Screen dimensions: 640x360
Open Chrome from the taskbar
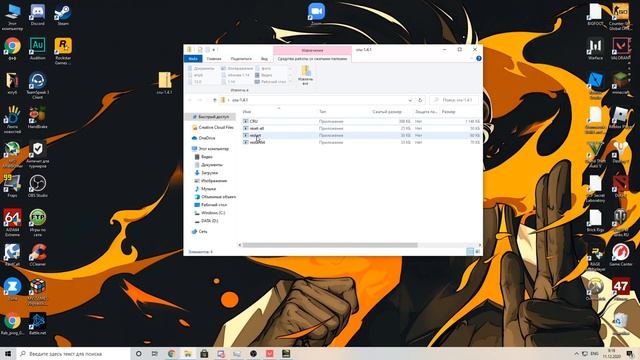click(171, 353)
